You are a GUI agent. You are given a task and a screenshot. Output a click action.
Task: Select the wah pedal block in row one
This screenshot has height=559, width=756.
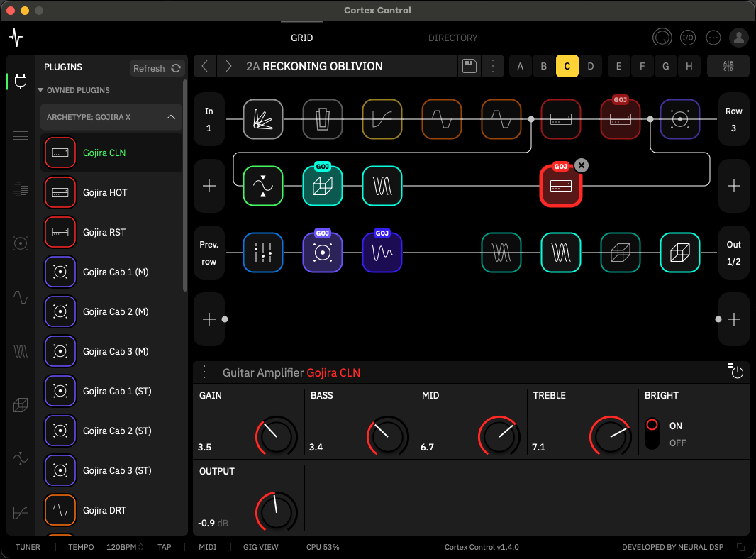[x=323, y=119]
